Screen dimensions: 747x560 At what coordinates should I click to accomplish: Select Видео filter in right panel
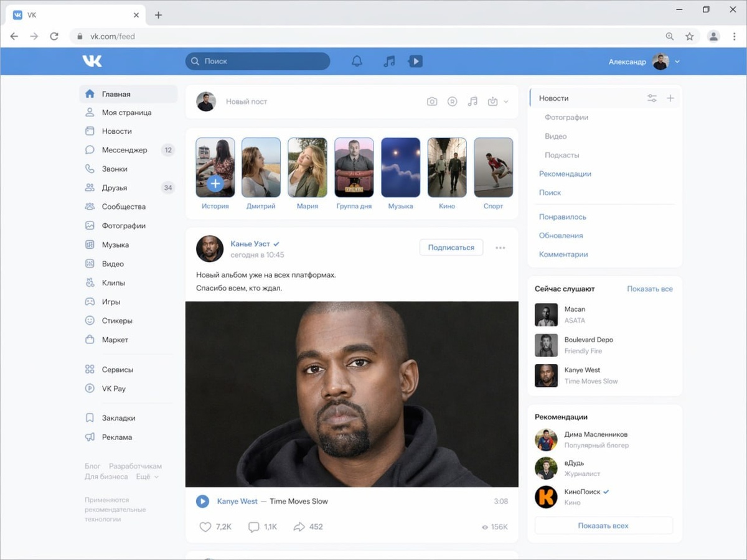[x=556, y=136]
